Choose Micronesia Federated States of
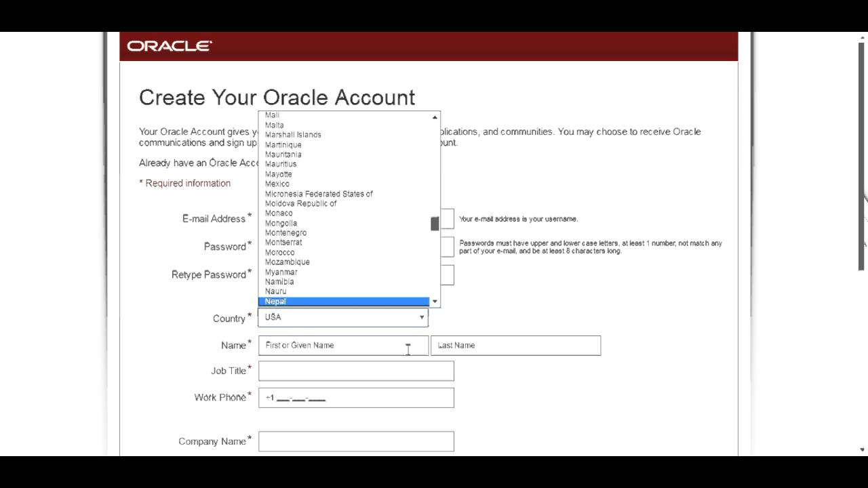The image size is (868, 488). [x=344, y=194]
